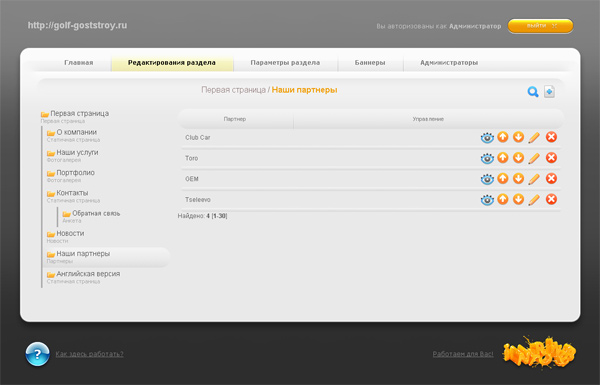Select Обратная связь in section tree
The width and height of the screenshot is (600, 385).
click(x=96, y=214)
